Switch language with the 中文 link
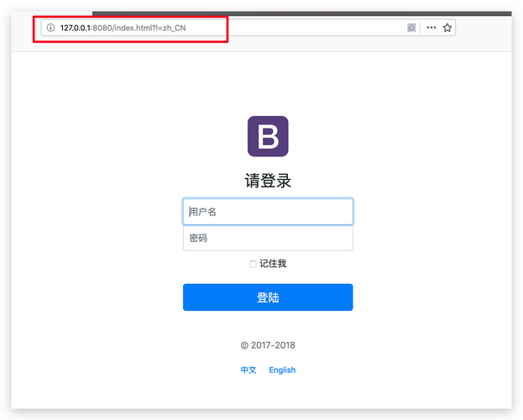This screenshot has height=420, width=523. 248,370
